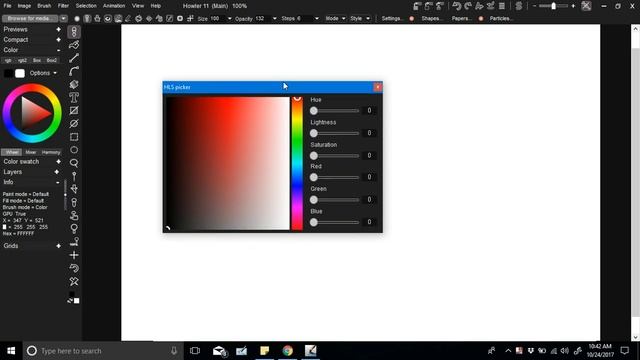Click the solid round brush tip icon
The height and width of the screenshot is (360, 640).
(77, 18)
